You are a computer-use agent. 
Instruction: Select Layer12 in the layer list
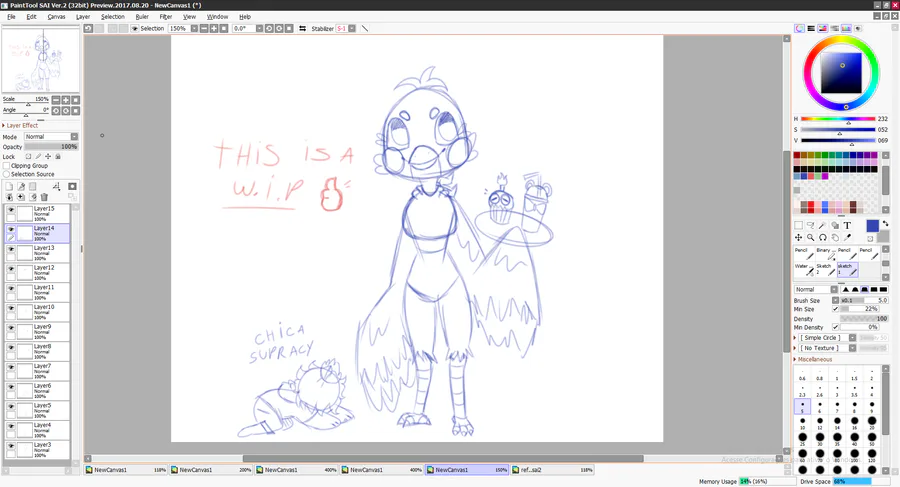pos(37,272)
